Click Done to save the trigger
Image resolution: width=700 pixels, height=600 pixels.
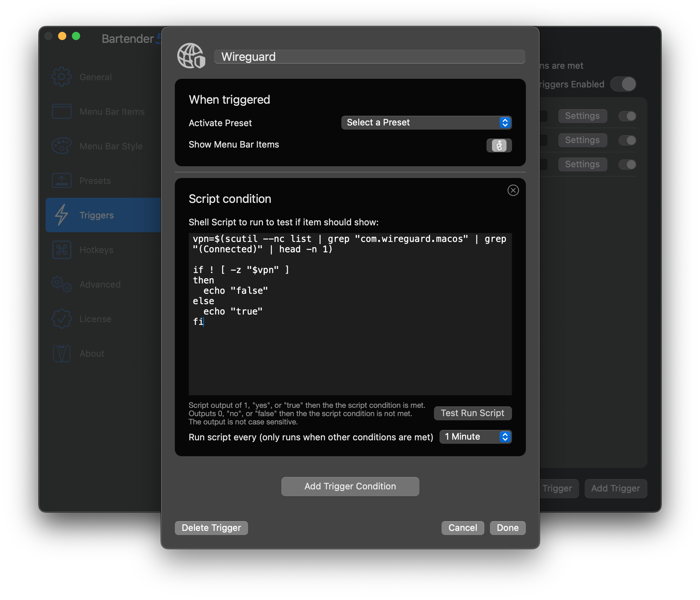click(508, 528)
